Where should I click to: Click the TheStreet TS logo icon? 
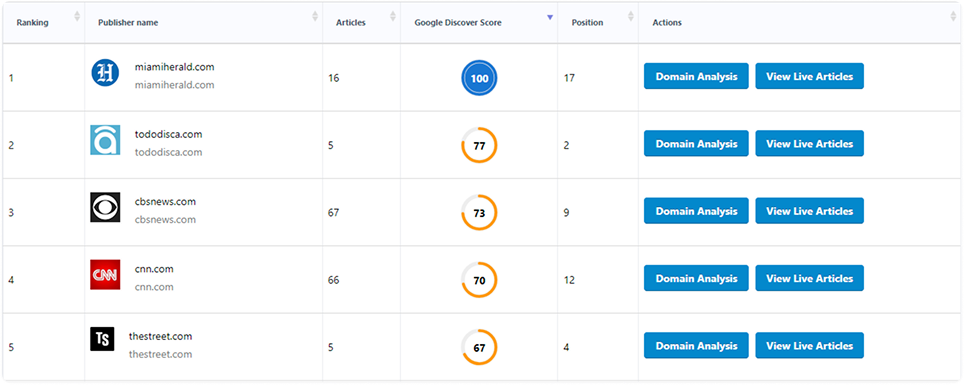[102, 339]
